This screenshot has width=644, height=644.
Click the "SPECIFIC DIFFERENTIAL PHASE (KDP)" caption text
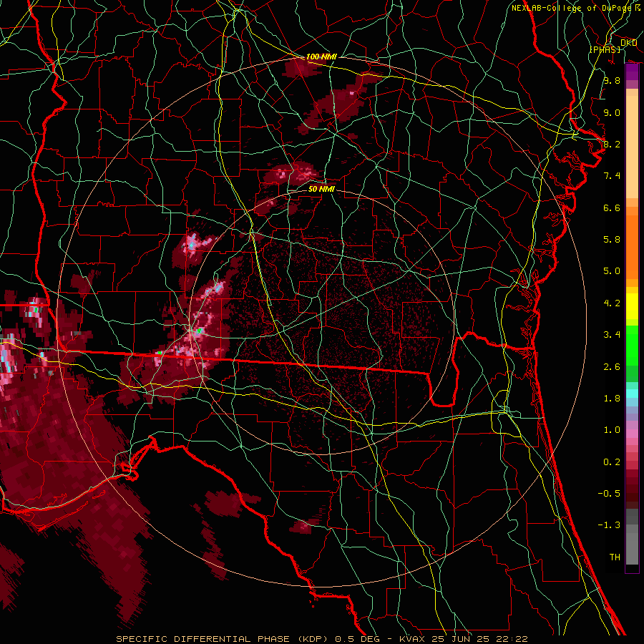[221, 639]
